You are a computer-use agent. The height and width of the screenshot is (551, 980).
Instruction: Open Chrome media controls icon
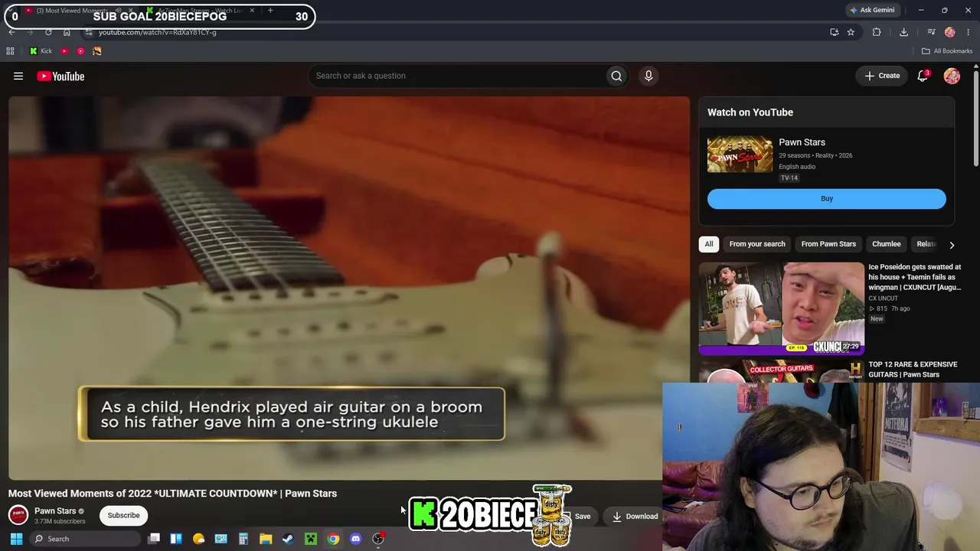pos(931,32)
